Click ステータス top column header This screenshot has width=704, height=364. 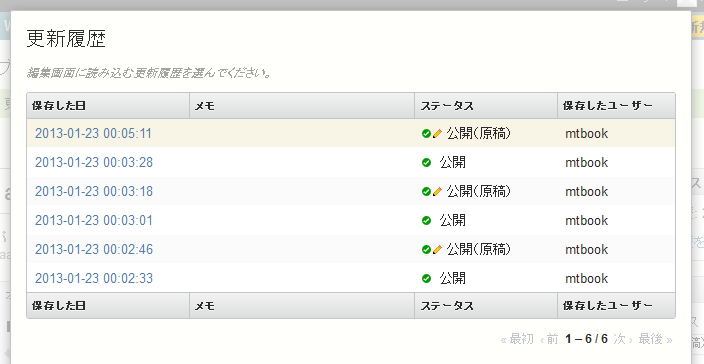(447, 106)
